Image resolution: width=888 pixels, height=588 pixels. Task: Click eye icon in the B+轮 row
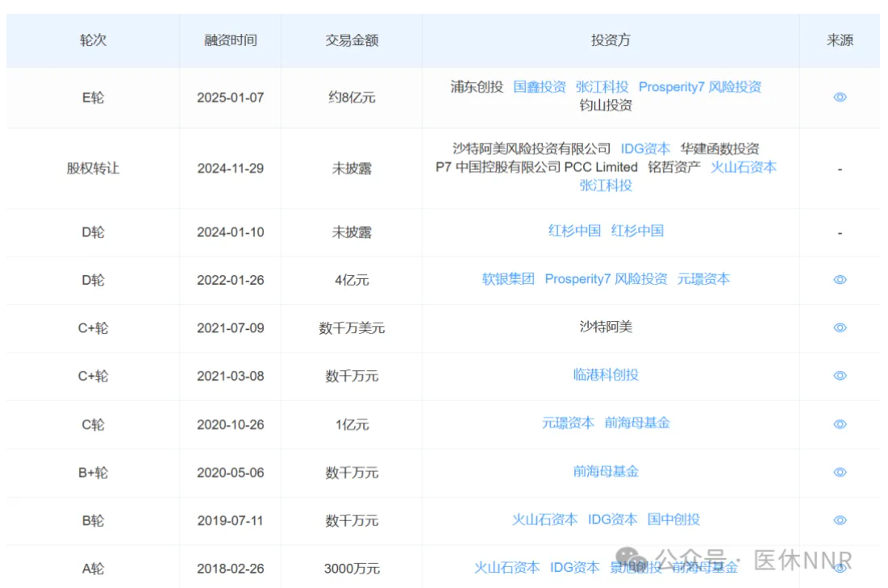coord(840,473)
